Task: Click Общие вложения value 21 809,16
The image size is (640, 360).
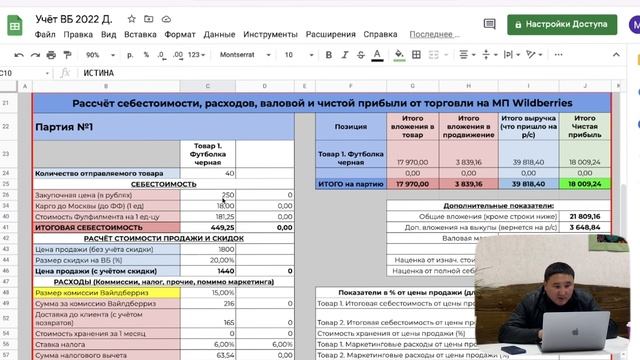Action: [x=585, y=216]
